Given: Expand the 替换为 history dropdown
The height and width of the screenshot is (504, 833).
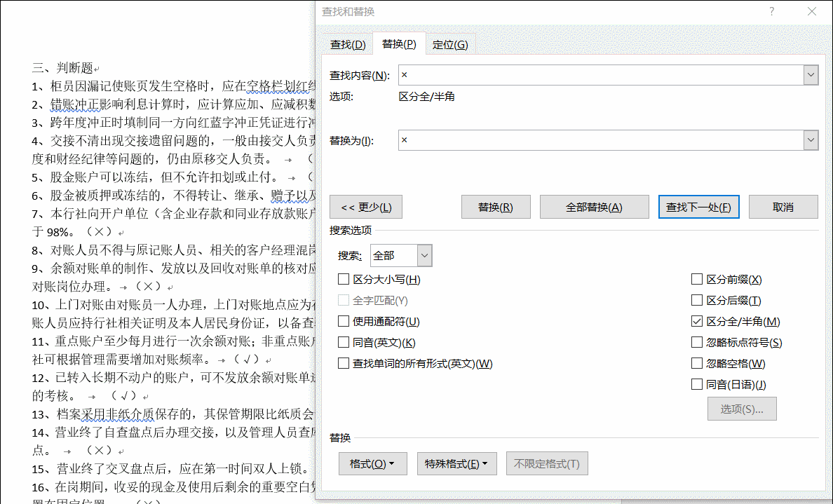Looking at the screenshot, I should click(x=811, y=140).
